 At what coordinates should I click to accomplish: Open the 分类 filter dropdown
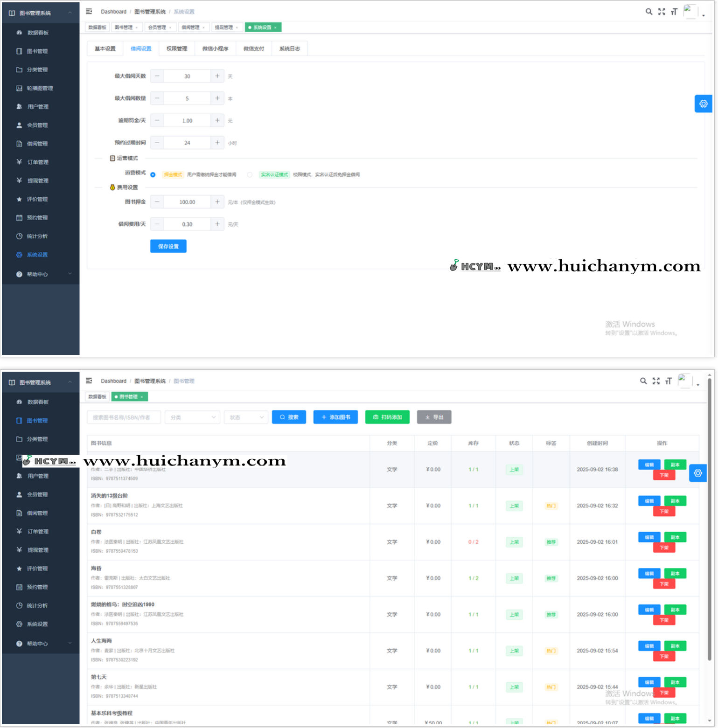coord(192,417)
